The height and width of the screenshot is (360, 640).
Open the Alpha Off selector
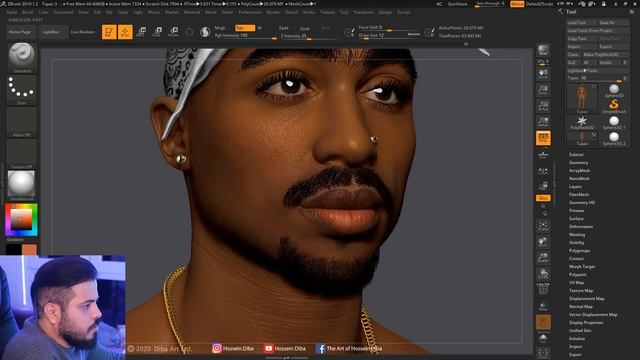click(x=22, y=122)
